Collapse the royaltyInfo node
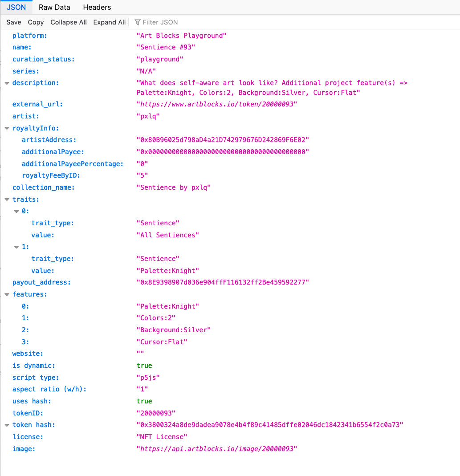 tap(7, 128)
